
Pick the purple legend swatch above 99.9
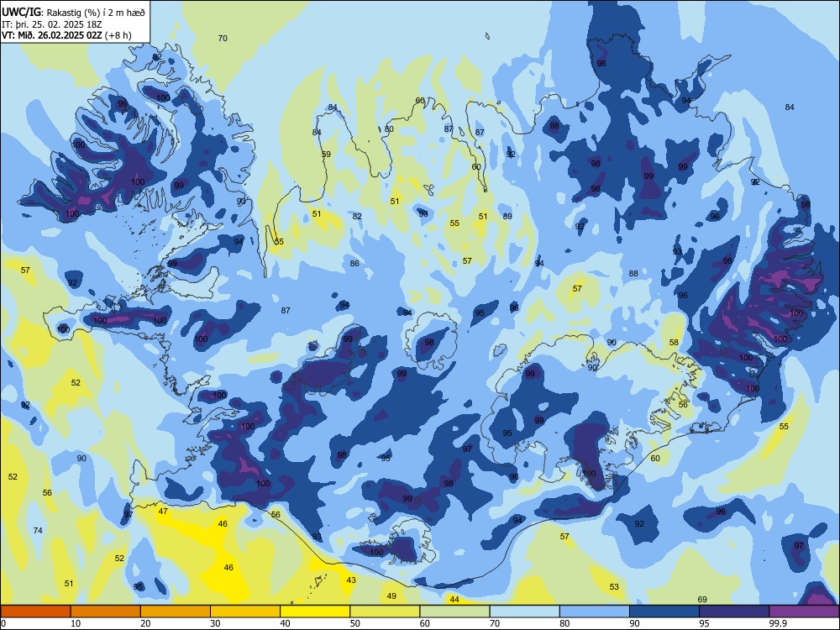click(804, 612)
